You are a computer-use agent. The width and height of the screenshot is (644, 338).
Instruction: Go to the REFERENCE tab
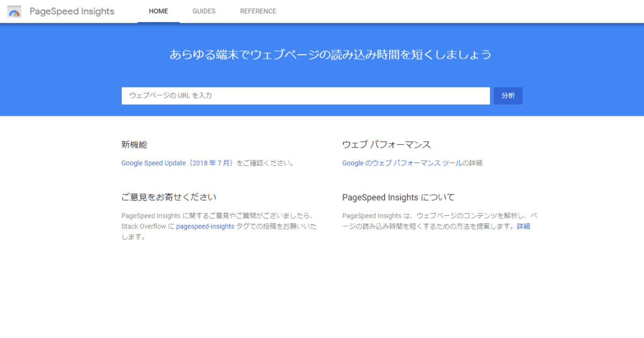tap(258, 11)
